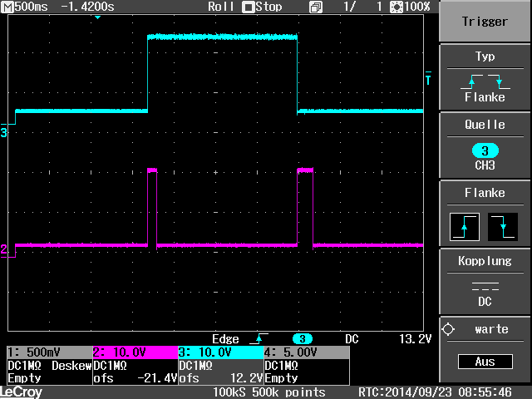Screen dimensions: 532x399
Task: Click the channel 3 offset 12.2V value
Action: click(247, 378)
